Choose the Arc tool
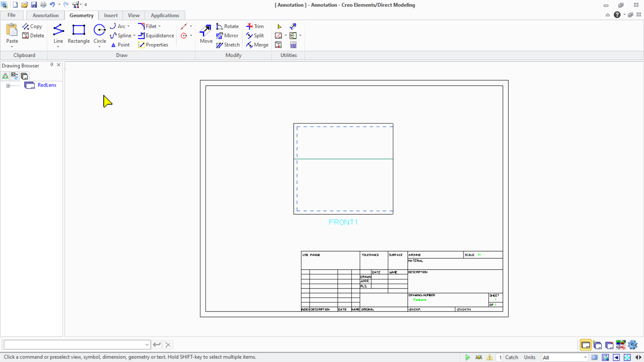This screenshot has height=362, width=644. 117,26
